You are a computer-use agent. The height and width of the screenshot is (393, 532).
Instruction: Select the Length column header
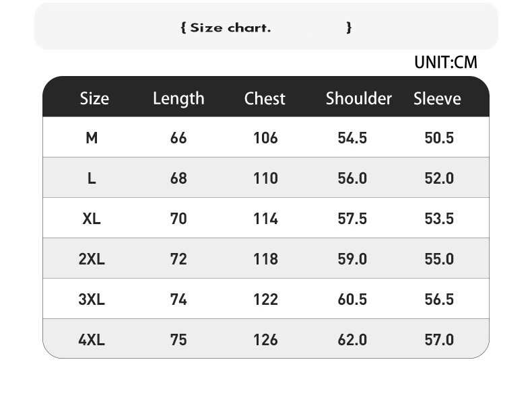pos(178,98)
